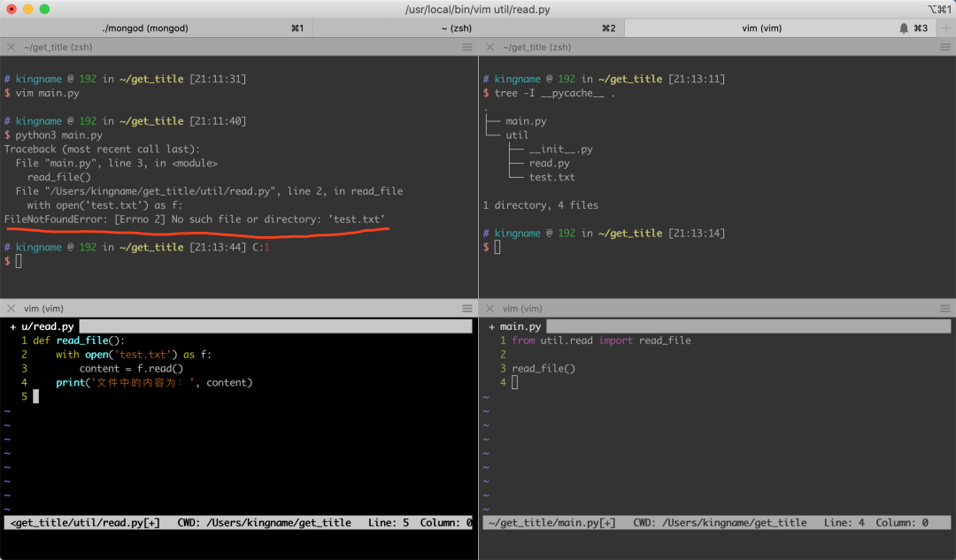Click 'test.txt' in the tree output
Image resolution: width=956 pixels, height=560 pixels.
click(551, 177)
